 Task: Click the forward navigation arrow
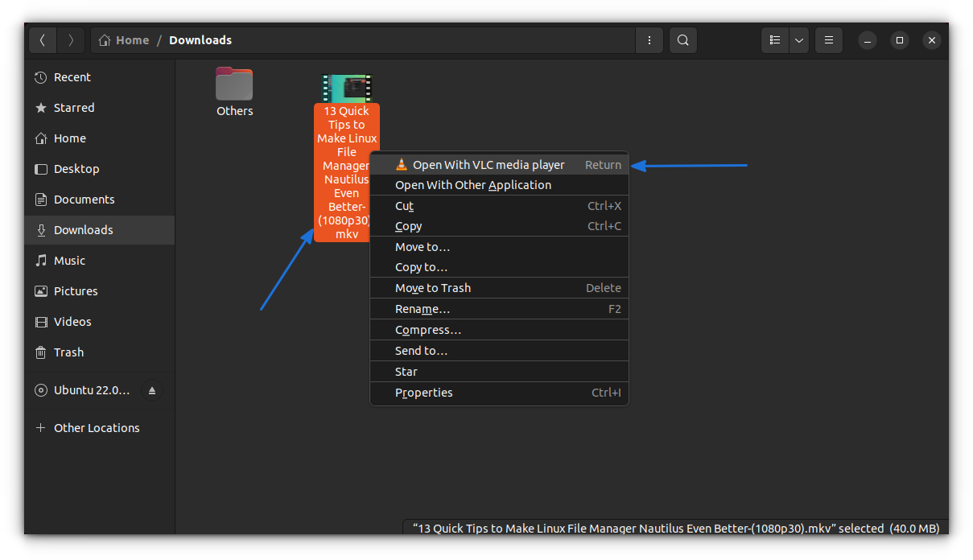71,40
